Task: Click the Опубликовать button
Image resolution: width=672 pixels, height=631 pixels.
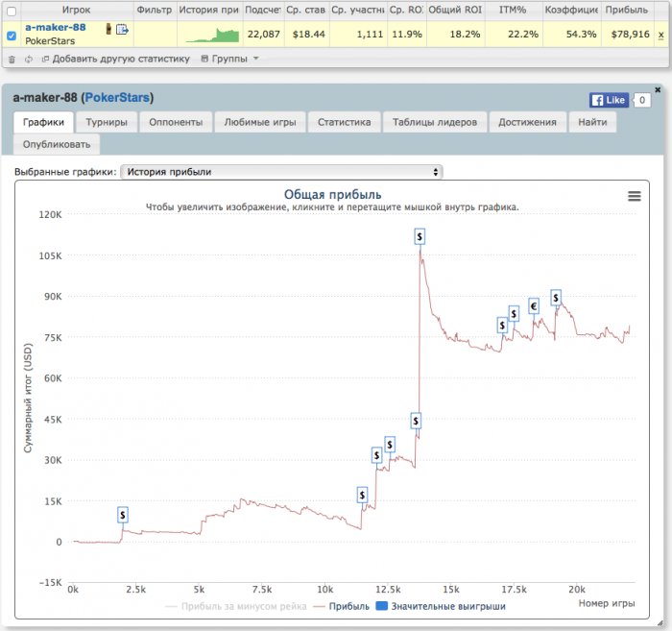Action: click(57, 144)
